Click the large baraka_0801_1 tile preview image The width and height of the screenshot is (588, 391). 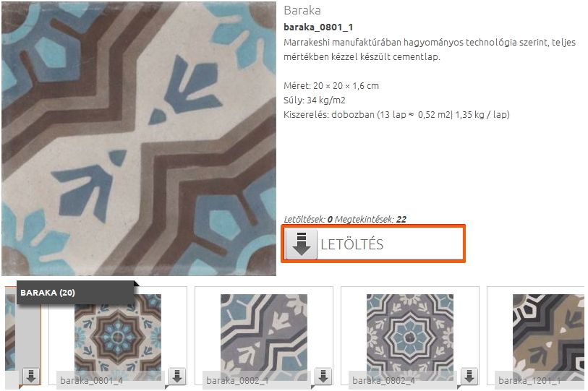[x=139, y=139]
